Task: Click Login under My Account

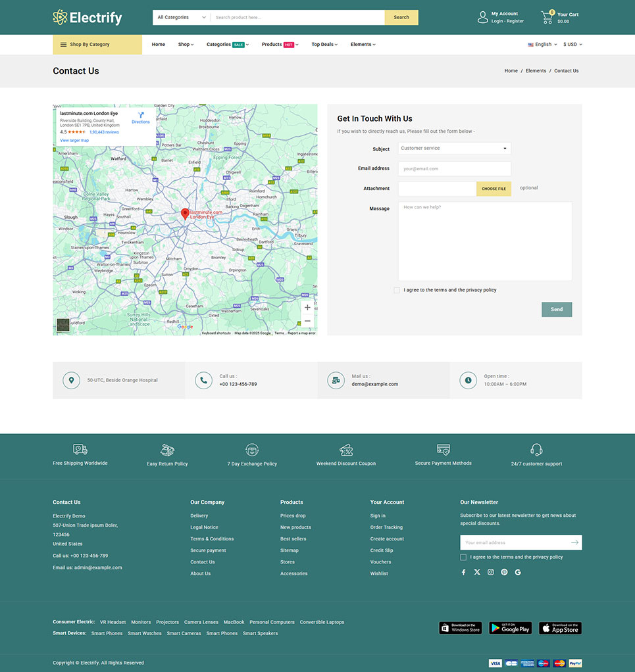Action: 497,21
